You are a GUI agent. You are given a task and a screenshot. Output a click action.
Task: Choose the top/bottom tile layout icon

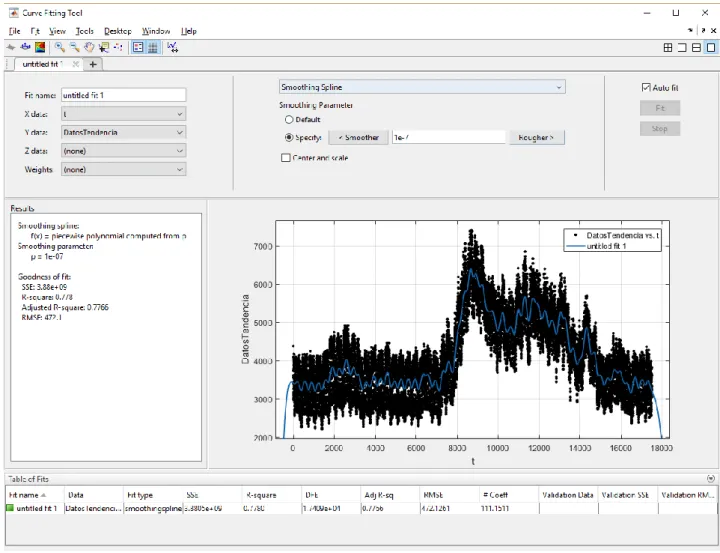pyautogui.click(x=697, y=48)
